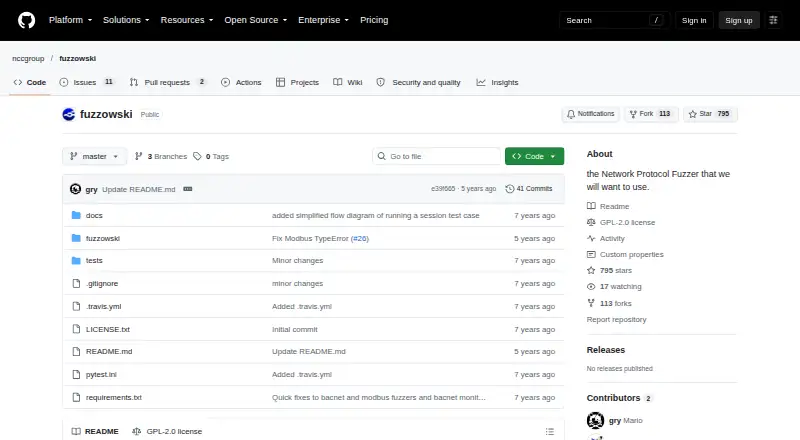Open the master branch dropdown
This screenshot has height=440, width=800.
point(94,156)
